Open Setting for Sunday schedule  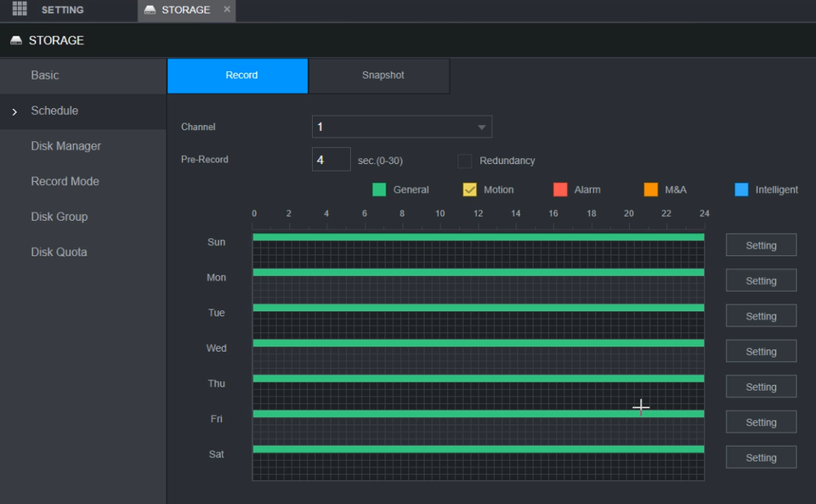point(761,246)
